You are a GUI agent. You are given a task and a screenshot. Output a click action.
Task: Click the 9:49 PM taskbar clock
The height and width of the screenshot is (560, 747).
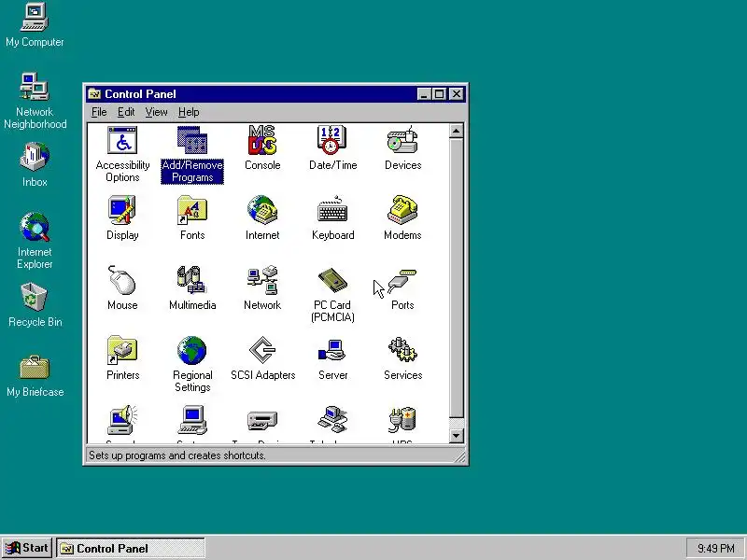point(715,548)
